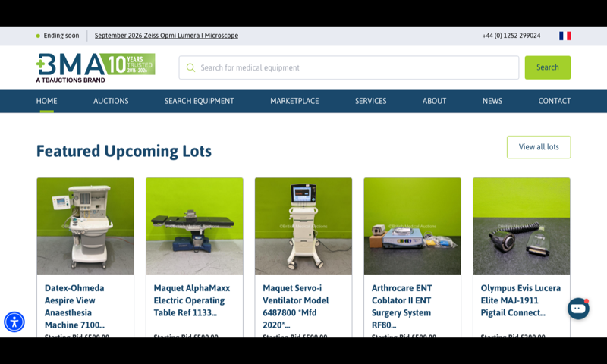Click the magnifier icon in search field
The height and width of the screenshot is (364, 607).
pyautogui.click(x=190, y=67)
